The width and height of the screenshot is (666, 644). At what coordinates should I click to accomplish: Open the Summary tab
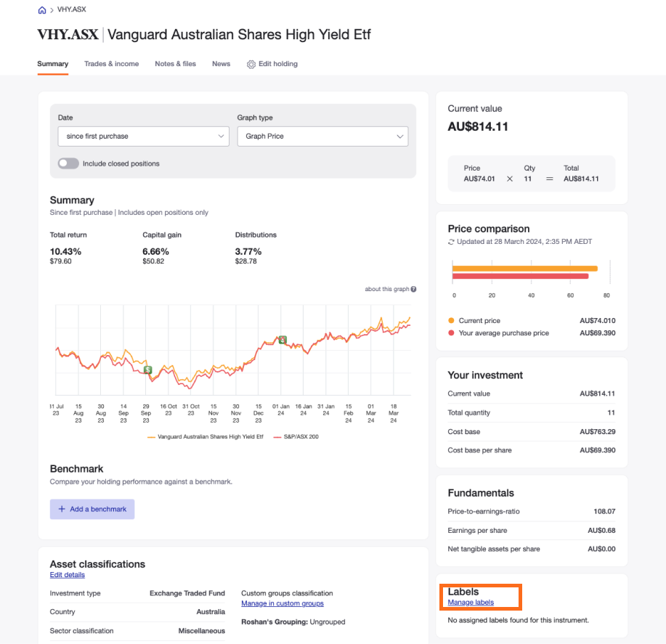(53, 64)
